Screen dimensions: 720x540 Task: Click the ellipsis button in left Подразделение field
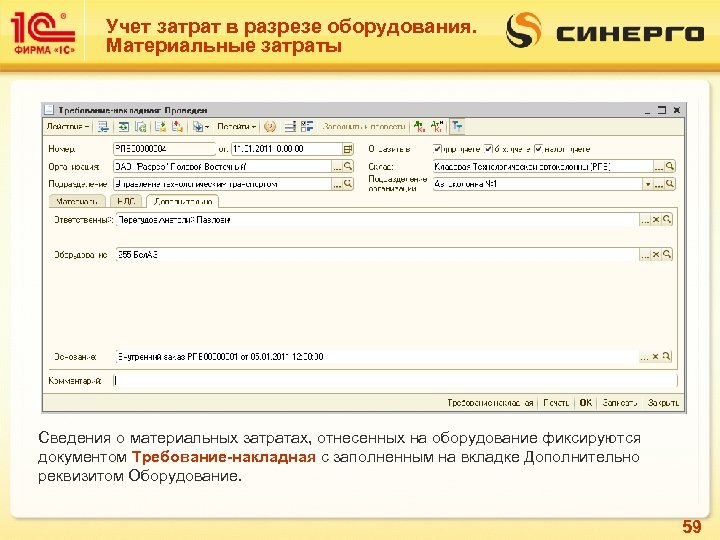[x=337, y=184]
